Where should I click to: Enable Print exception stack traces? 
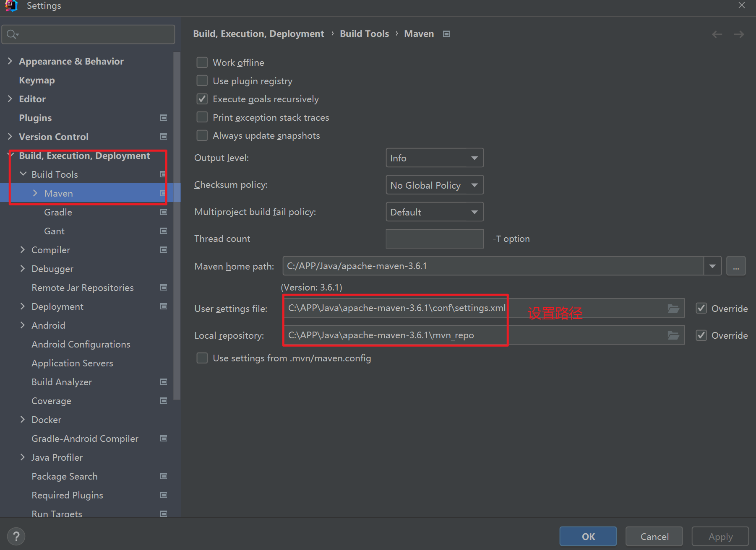tap(202, 117)
